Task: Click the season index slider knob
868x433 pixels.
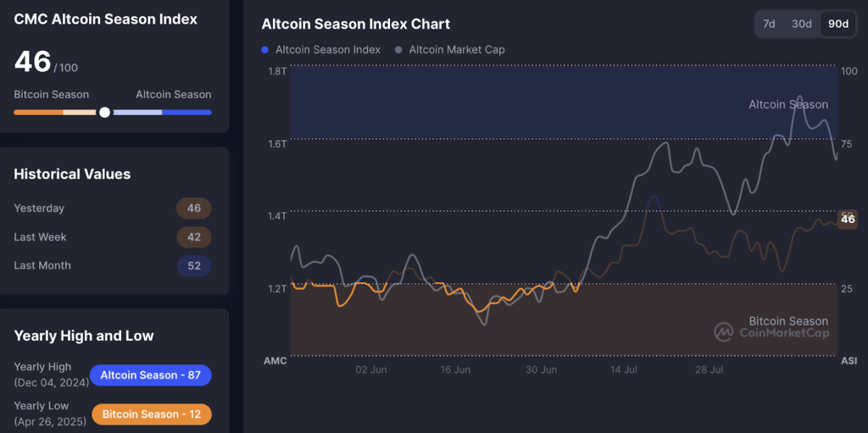Action: point(104,112)
